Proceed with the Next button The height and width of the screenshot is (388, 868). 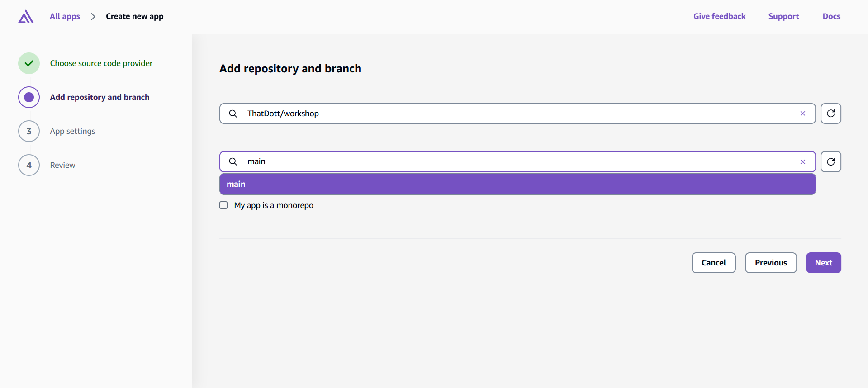823,263
